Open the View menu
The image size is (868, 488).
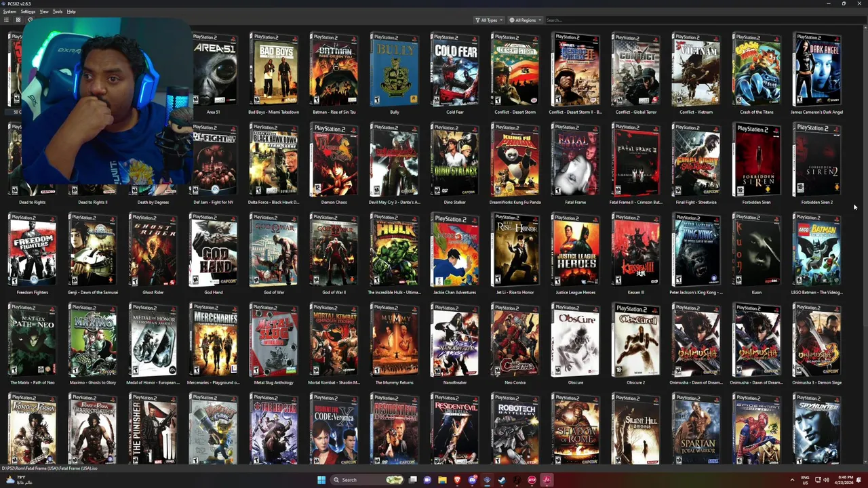(x=44, y=12)
